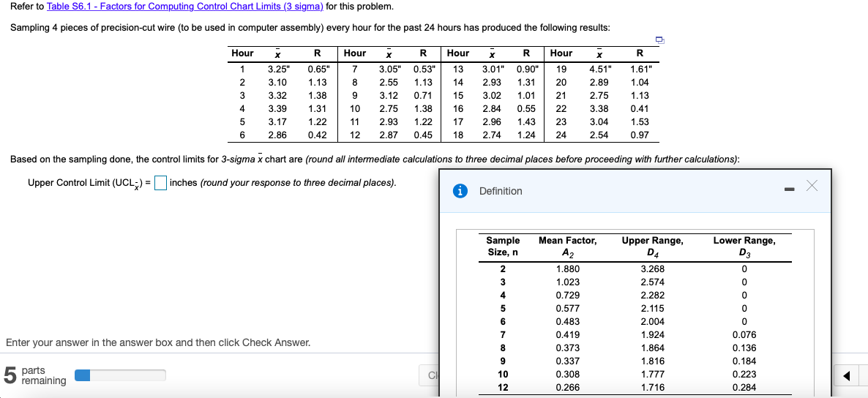
Task: Click the 4.51" mean value for hour 19
Action: (x=600, y=69)
